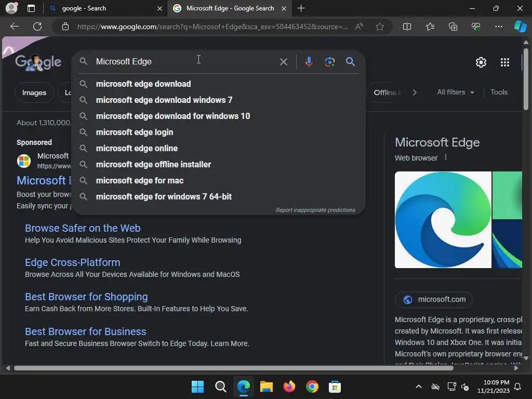Open the Google apps grid
The width and height of the screenshot is (532, 399).
(x=505, y=62)
